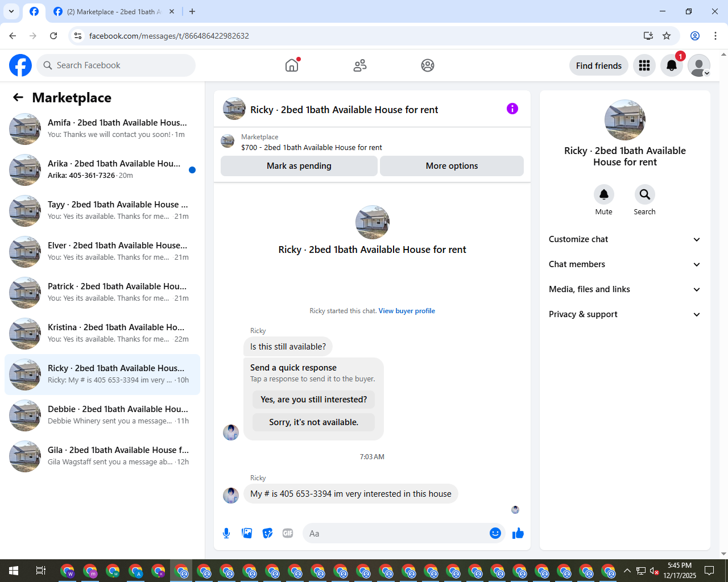Click the '$700 - 2bed 1bath' listing text

point(312,147)
